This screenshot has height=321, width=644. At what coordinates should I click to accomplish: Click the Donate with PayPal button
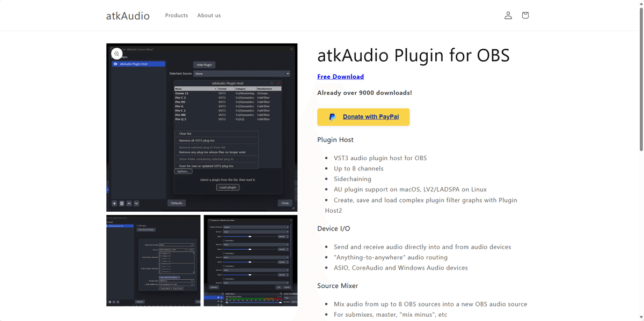click(363, 117)
